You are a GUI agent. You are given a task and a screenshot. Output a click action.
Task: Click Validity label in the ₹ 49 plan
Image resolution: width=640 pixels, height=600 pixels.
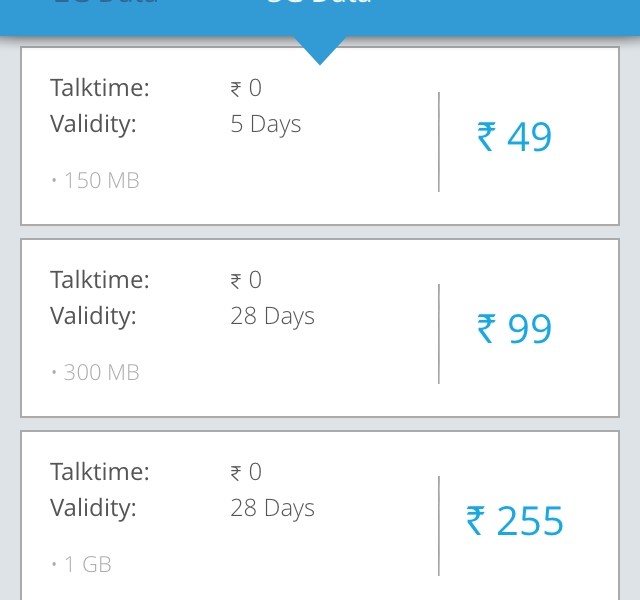(93, 125)
